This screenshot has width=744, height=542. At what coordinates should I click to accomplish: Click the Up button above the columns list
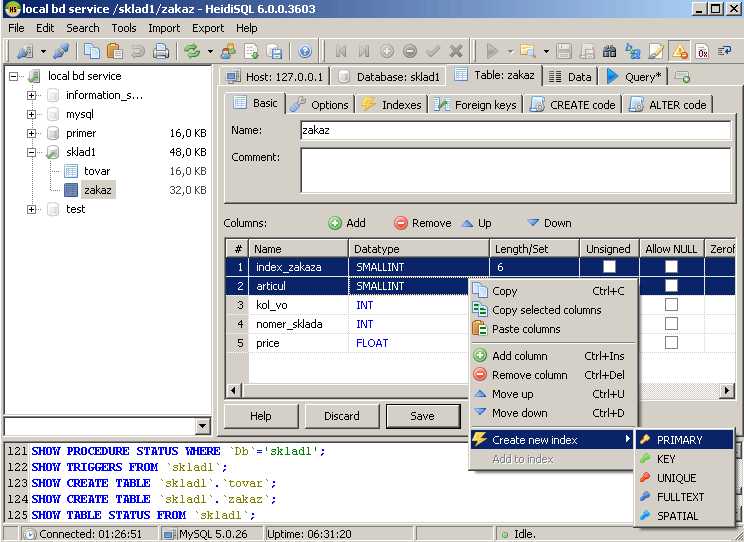tap(477, 223)
